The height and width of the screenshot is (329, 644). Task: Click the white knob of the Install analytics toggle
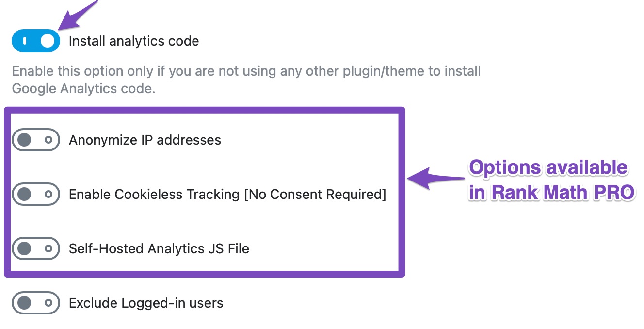[48, 41]
